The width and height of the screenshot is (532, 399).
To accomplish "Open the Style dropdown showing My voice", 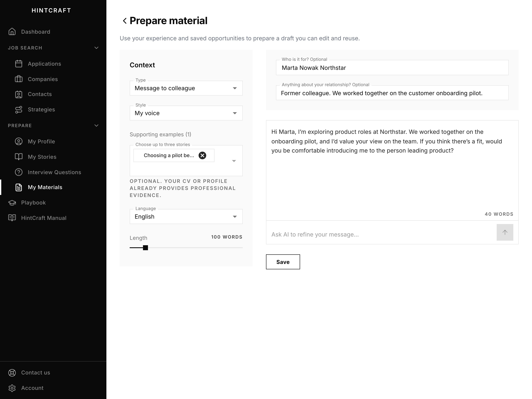I will tap(186, 113).
